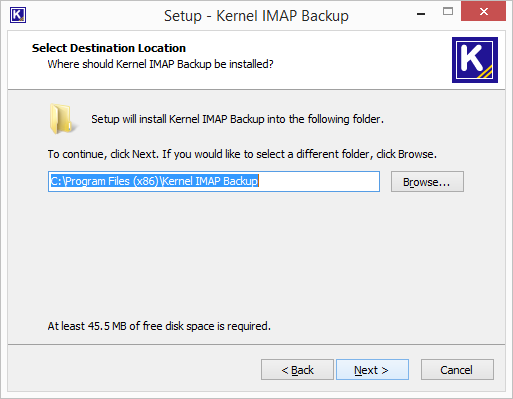This screenshot has height=399, width=513.
Task: Click the 'To continue, click Next' instruction
Action: 242,154
